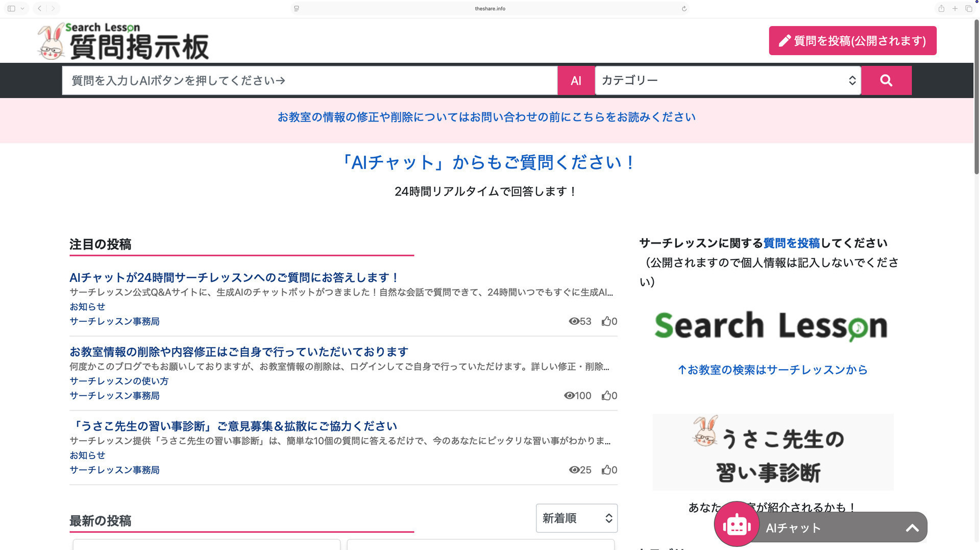Viewport: 980px width, 550px height.
Task: Open sidebar dropdown chevron in Safari toolbar
Action: [x=22, y=9]
